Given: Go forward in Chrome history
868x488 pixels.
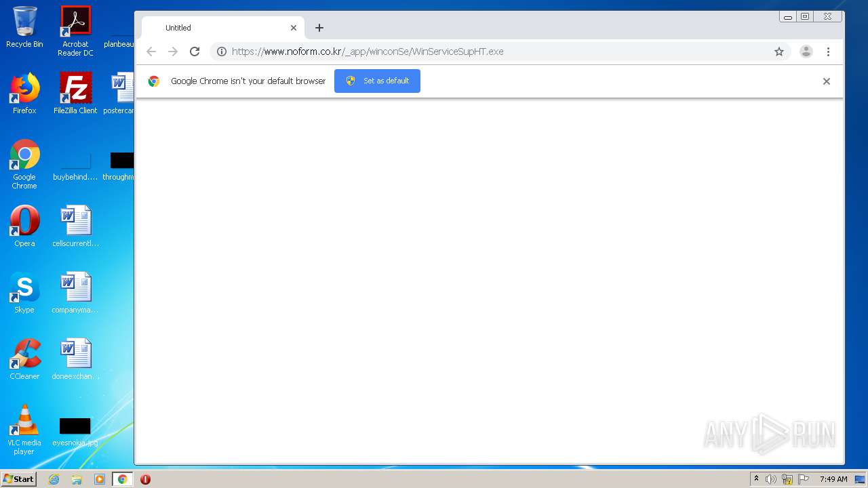Looking at the screenshot, I should [173, 52].
